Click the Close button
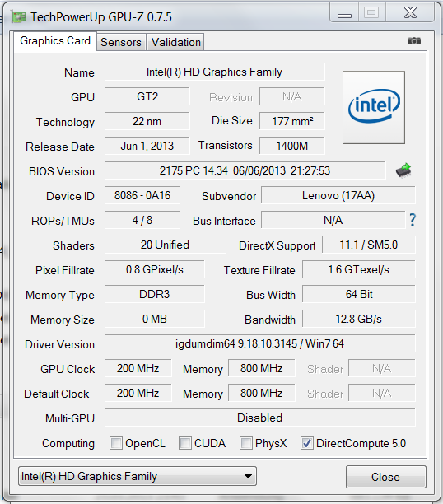The width and height of the screenshot is (443, 504). click(386, 477)
